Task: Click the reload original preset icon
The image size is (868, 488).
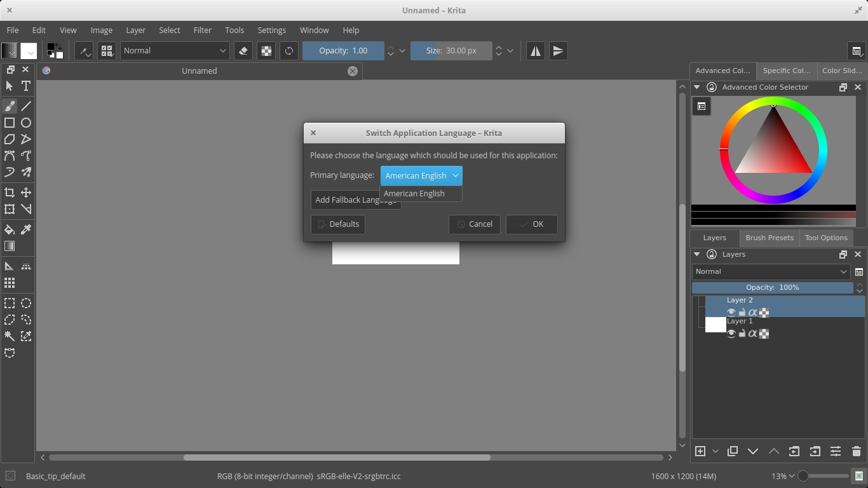Action: [x=289, y=51]
